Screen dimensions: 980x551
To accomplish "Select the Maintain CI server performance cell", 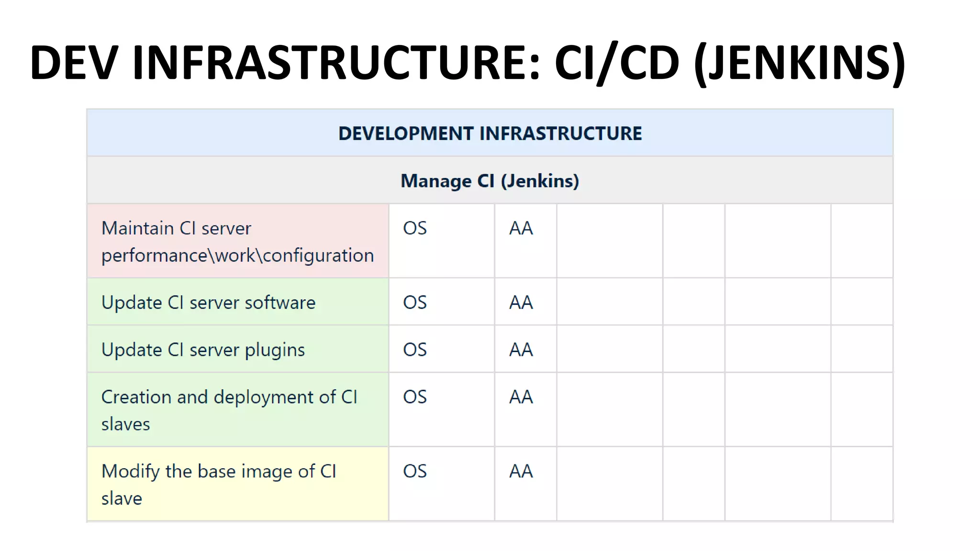I will click(237, 242).
